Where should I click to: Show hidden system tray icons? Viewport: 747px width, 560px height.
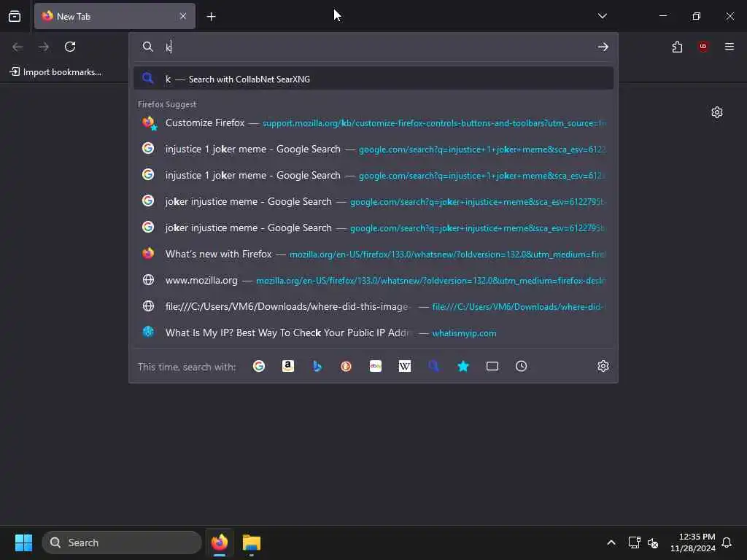pos(611,542)
